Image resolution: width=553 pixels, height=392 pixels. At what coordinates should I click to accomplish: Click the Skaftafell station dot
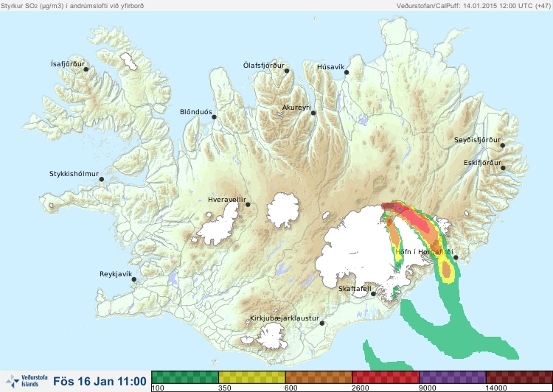click(x=373, y=294)
